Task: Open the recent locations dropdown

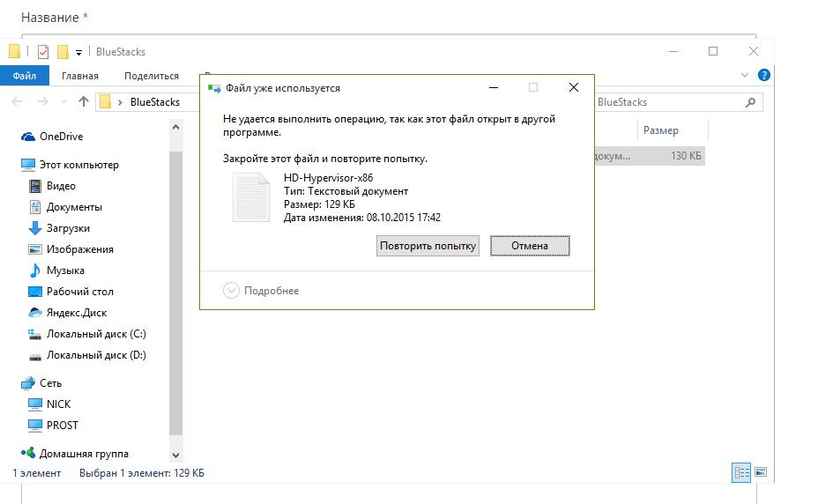Action: pos(63,101)
